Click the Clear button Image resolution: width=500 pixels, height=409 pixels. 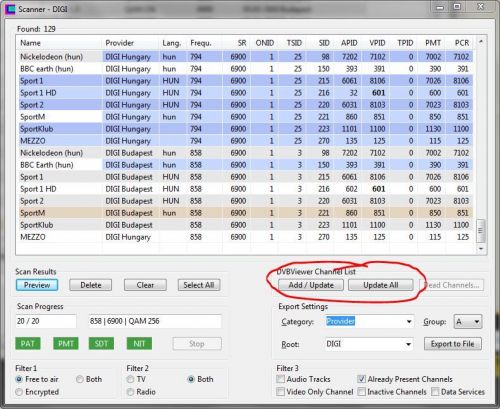(x=145, y=285)
